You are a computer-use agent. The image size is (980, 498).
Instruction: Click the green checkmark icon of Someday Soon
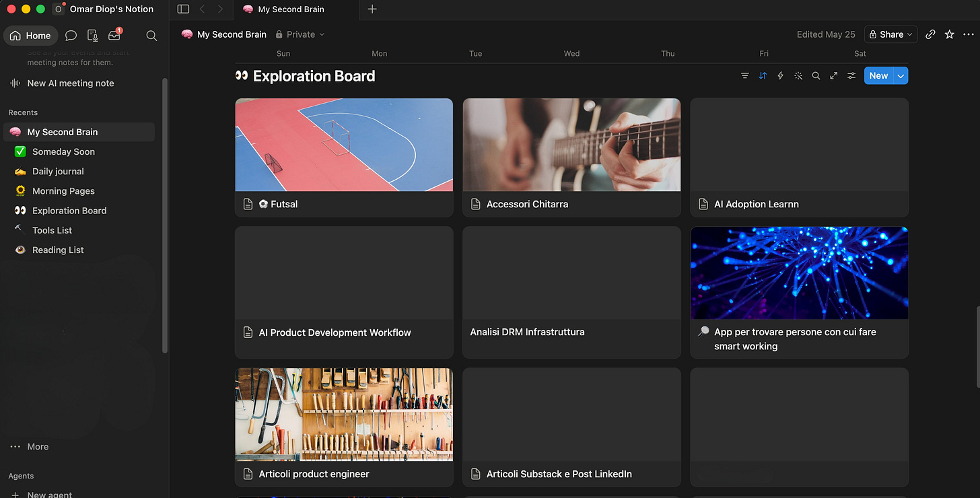[x=20, y=151]
